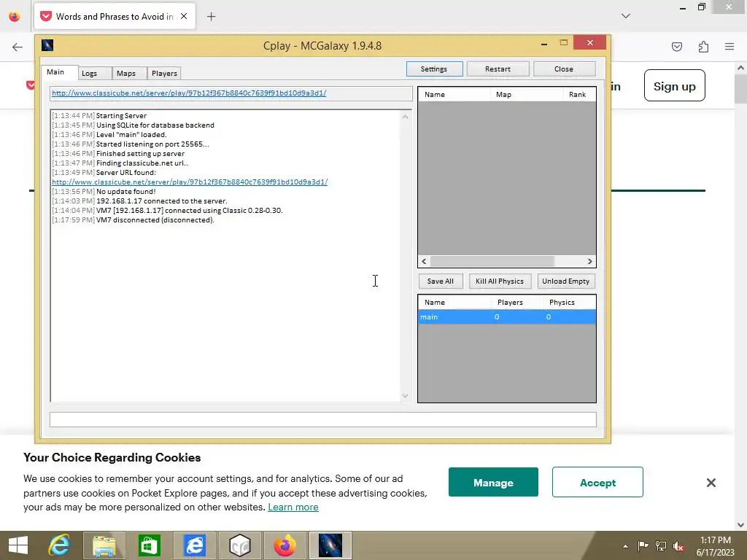
Task: Open the Firefox extensions puzzle icon
Action: click(x=703, y=47)
